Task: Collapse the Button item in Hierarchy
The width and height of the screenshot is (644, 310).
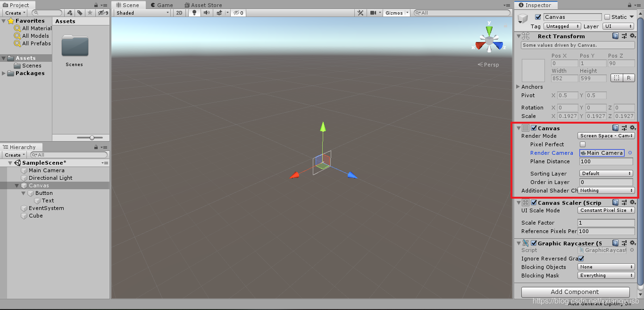Action: click(x=24, y=193)
